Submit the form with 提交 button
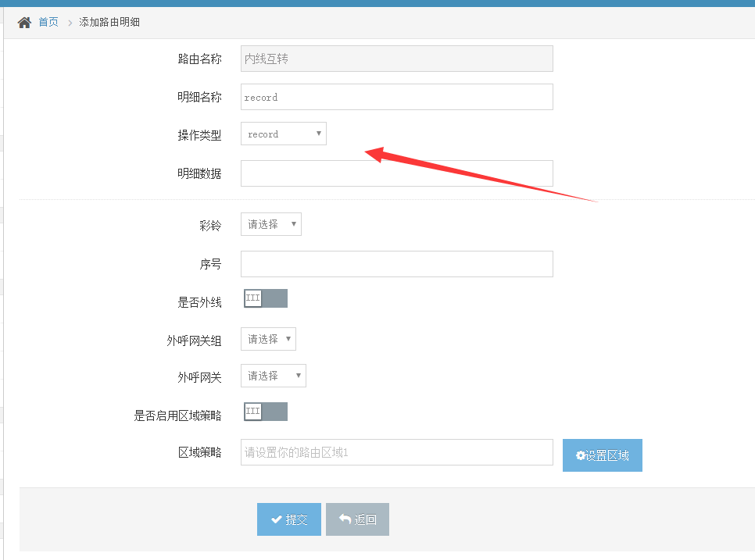 click(x=288, y=519)
